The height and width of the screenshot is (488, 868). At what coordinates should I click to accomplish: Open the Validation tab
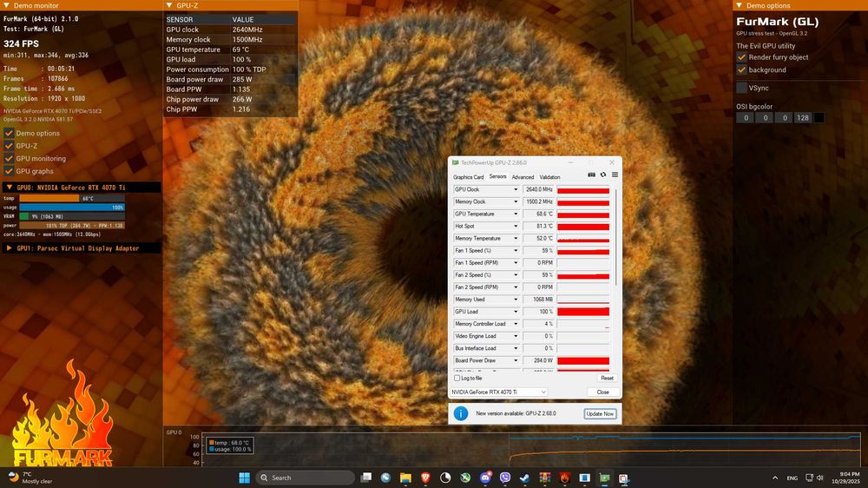click(549, 177)
